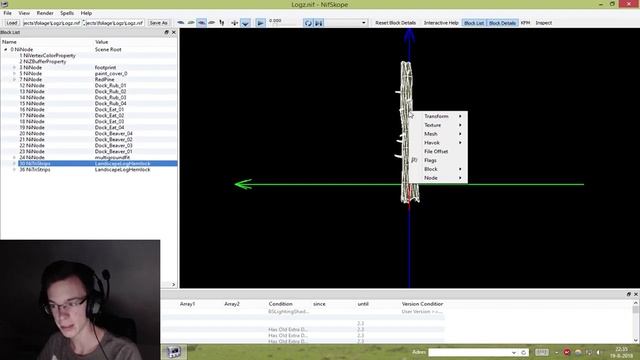Click the first view-direction icon in toolbar
640x360 pixels.
click(x=181, y=23)
